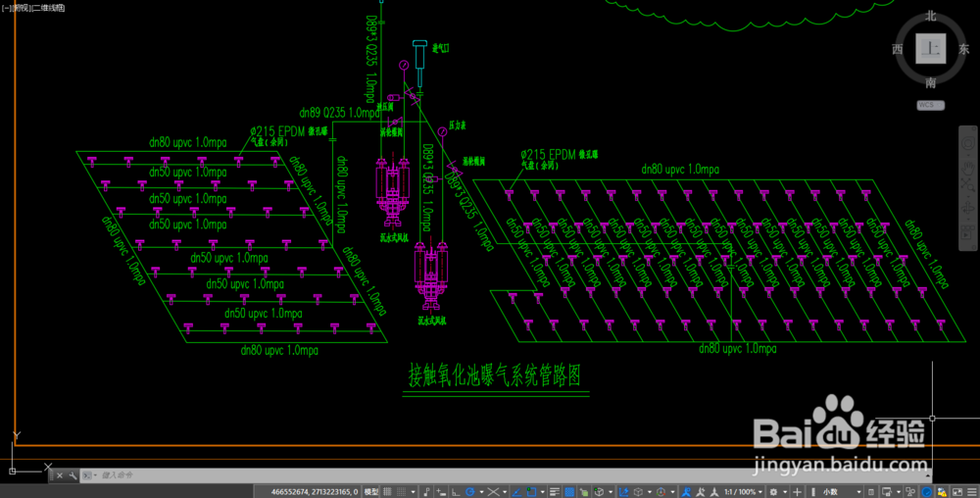The height and width of the screenshot is (498, 980).
Task: Click system notification warning icon
Action: 941,492
